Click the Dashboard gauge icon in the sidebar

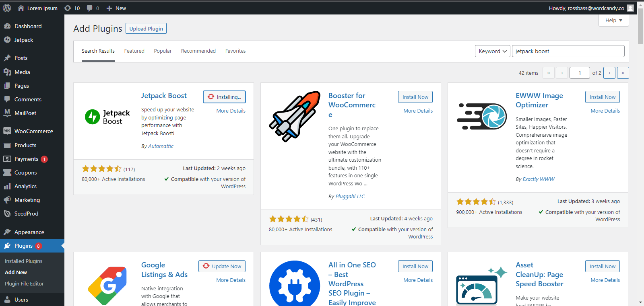pos(7,26)
